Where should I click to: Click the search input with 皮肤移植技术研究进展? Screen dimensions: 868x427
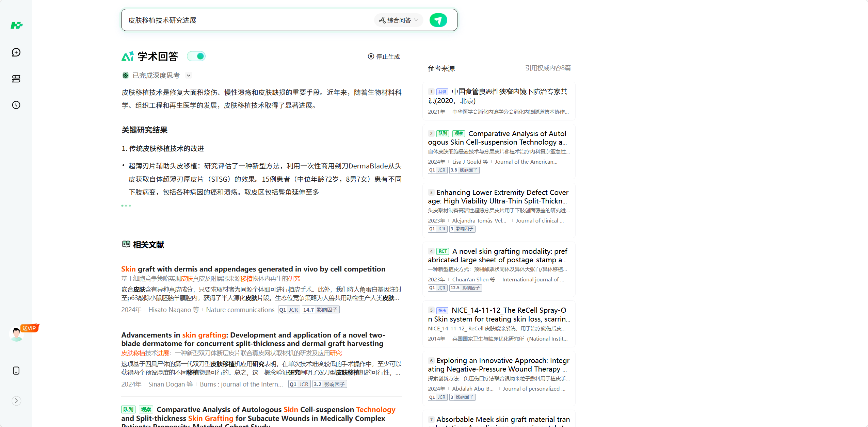[x=248, y=20]
